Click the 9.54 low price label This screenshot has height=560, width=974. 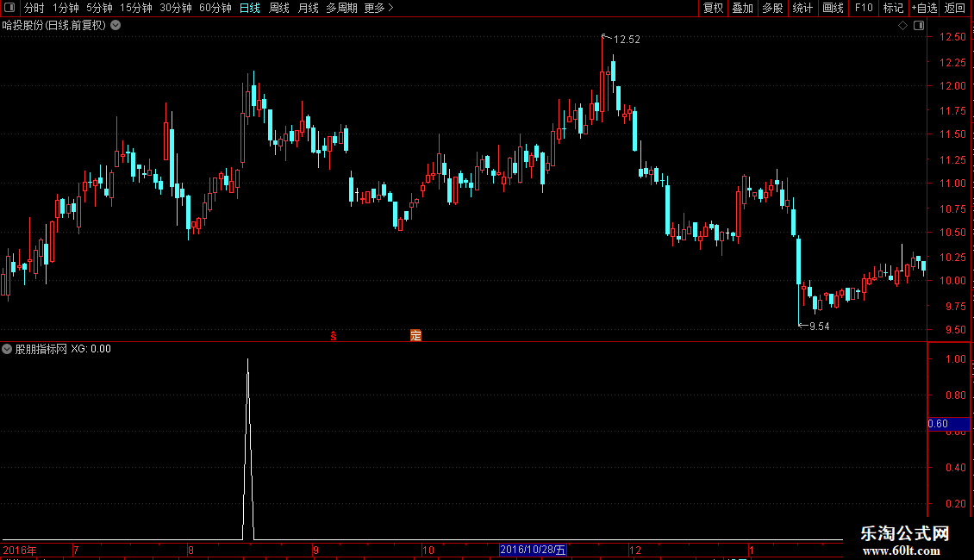click(820, 327)
